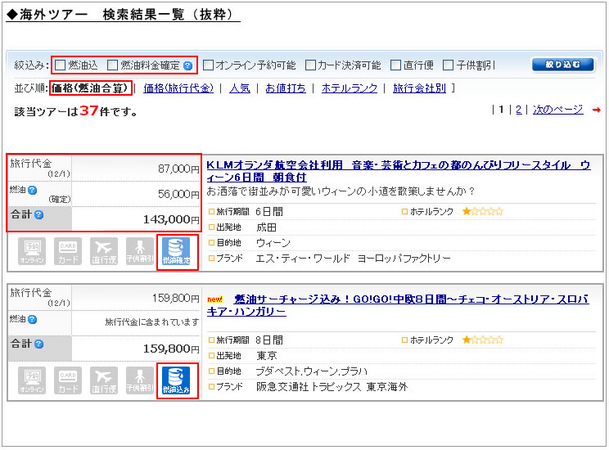This screenshot has height=450, width=609.
Task: Toggle the 直行便 checkbox
Action: (395, 65)
